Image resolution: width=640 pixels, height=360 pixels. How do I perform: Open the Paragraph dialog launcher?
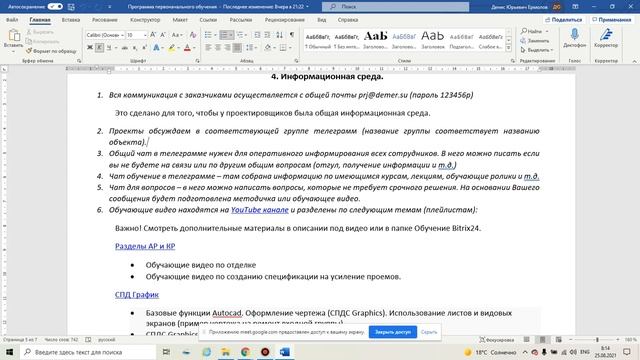click(x=296, y=61)
